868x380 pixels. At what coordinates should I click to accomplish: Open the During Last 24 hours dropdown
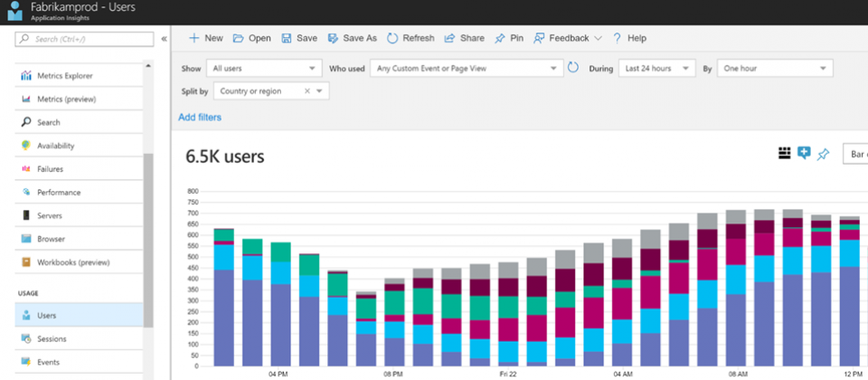pyautogui.click(x=656, y=68)
